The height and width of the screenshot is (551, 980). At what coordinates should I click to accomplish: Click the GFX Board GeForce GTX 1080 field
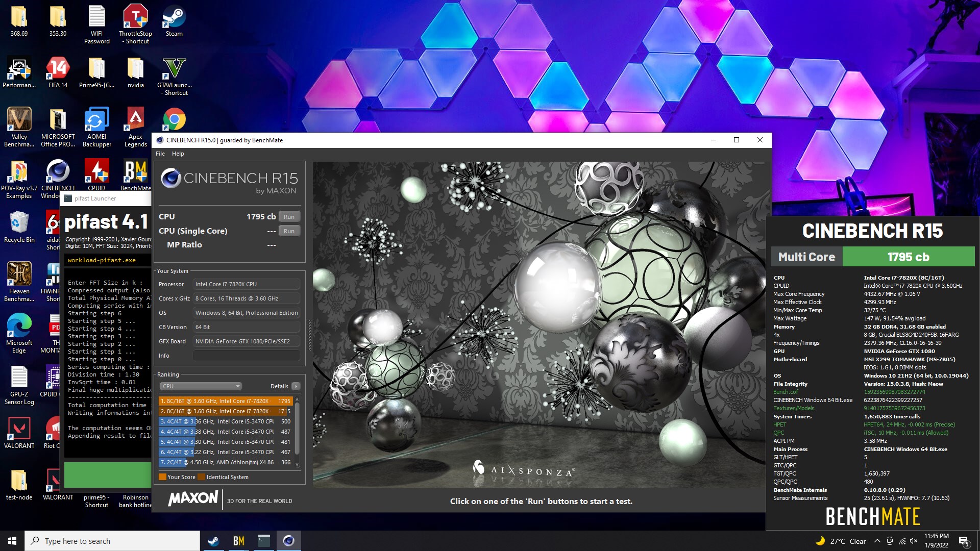click(x=247, y=341)
